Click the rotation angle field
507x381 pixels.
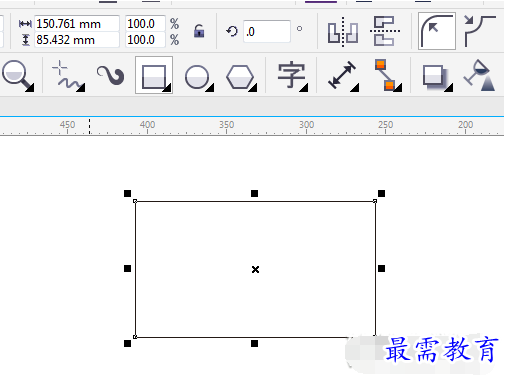point(267,31)
